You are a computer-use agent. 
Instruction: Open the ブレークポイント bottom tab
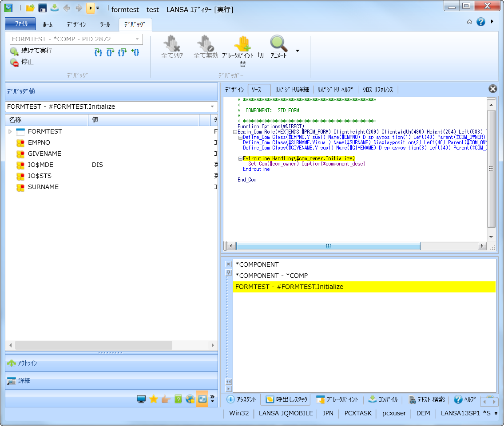(337, 399)
